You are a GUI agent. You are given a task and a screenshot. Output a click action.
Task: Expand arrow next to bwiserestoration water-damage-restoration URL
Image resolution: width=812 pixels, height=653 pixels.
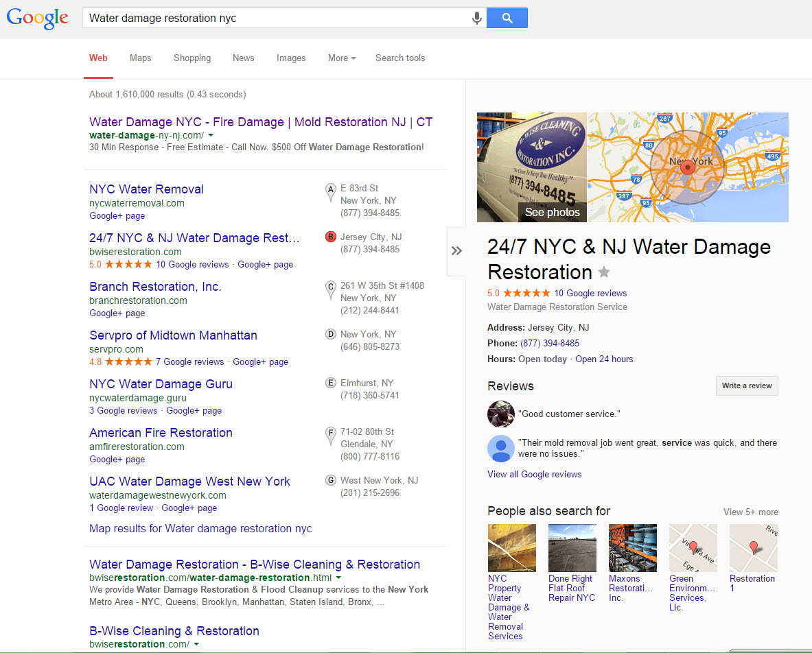pos(338,578)
